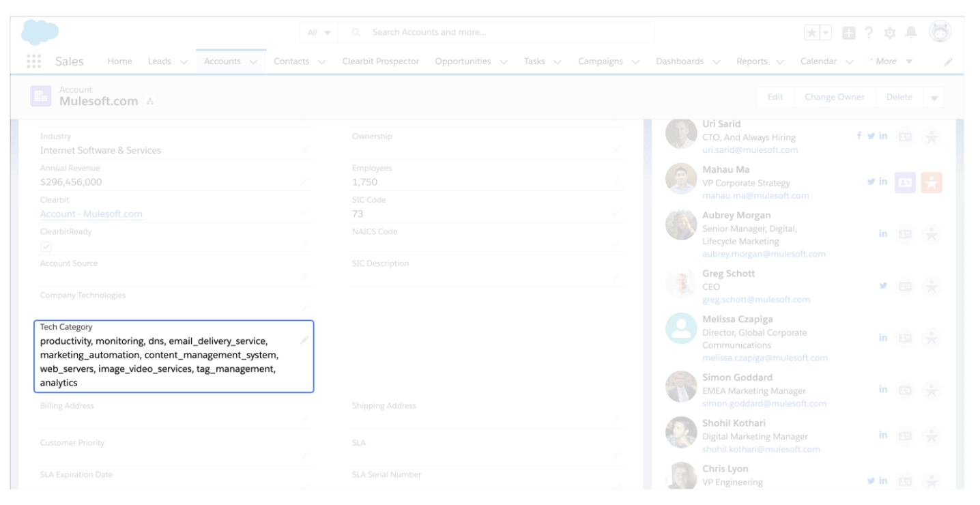
Task: Expand the Opportunities tab chevron
Action: tap(504, 62)
